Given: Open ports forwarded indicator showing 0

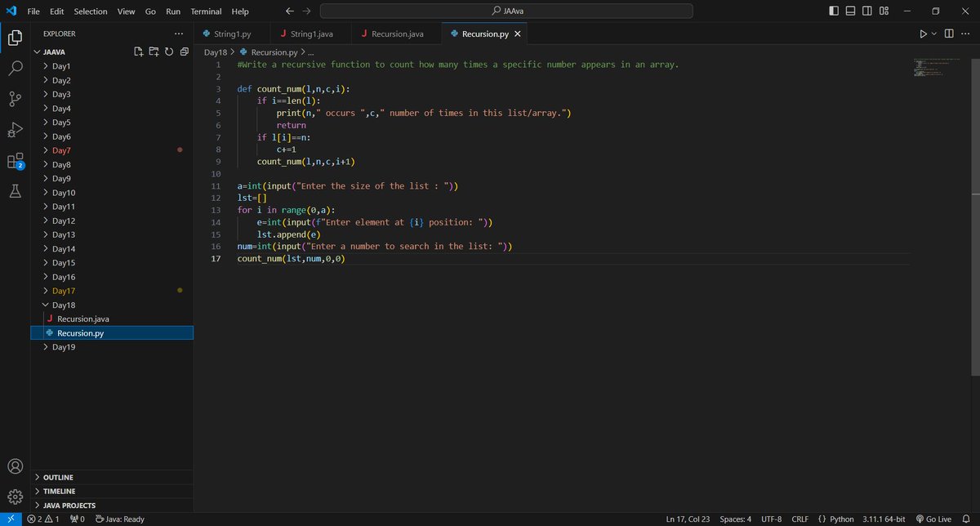Looking at the screenshot, I should (x=79, y=519).
